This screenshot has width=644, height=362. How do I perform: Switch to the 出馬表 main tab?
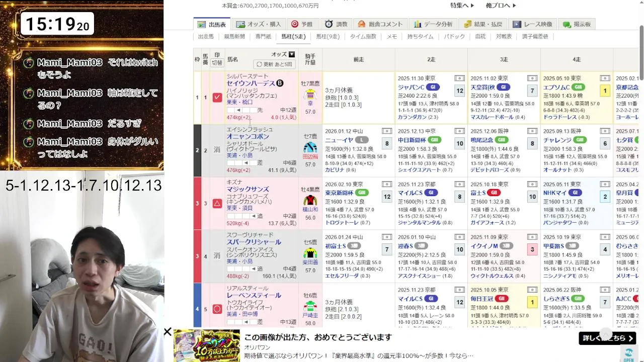(212, 24)
